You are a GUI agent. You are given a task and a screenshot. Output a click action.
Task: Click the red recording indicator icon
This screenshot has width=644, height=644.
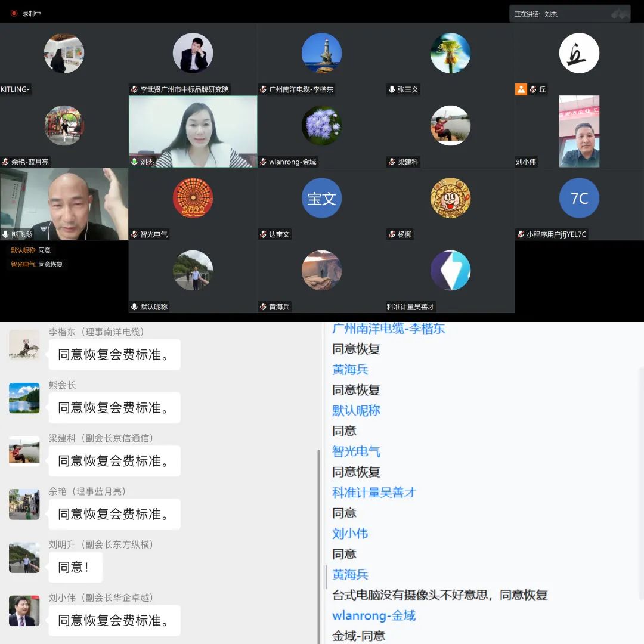(14, 13)
